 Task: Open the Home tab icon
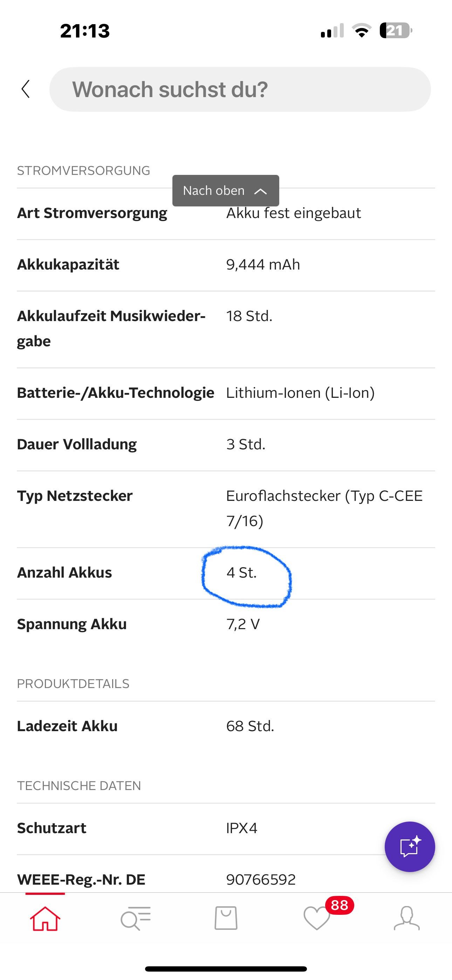click(x=45, y=918)
